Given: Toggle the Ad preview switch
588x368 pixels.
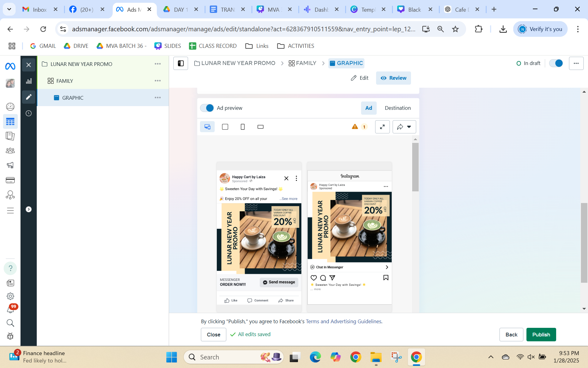Looking at the screenshot, I should click(x=207, y=108).
